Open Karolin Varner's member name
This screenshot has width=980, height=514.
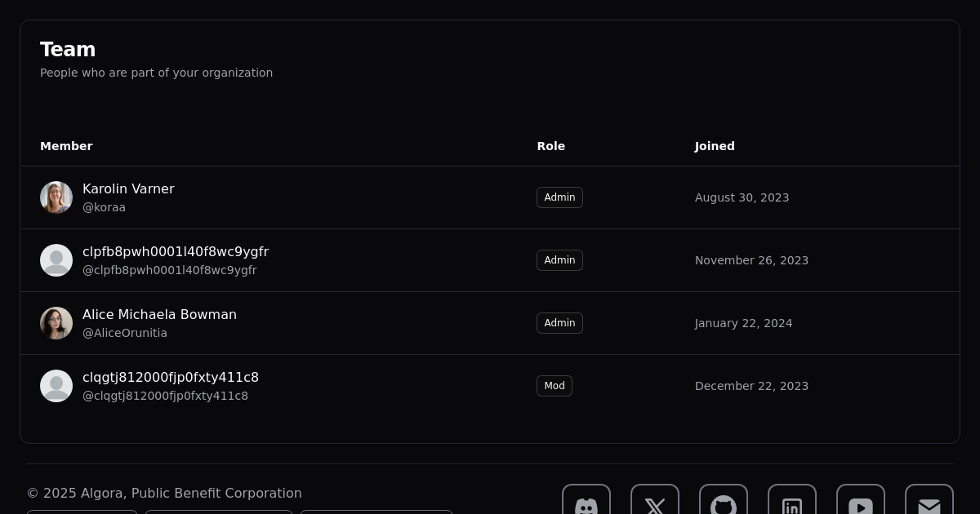[128, 188]
